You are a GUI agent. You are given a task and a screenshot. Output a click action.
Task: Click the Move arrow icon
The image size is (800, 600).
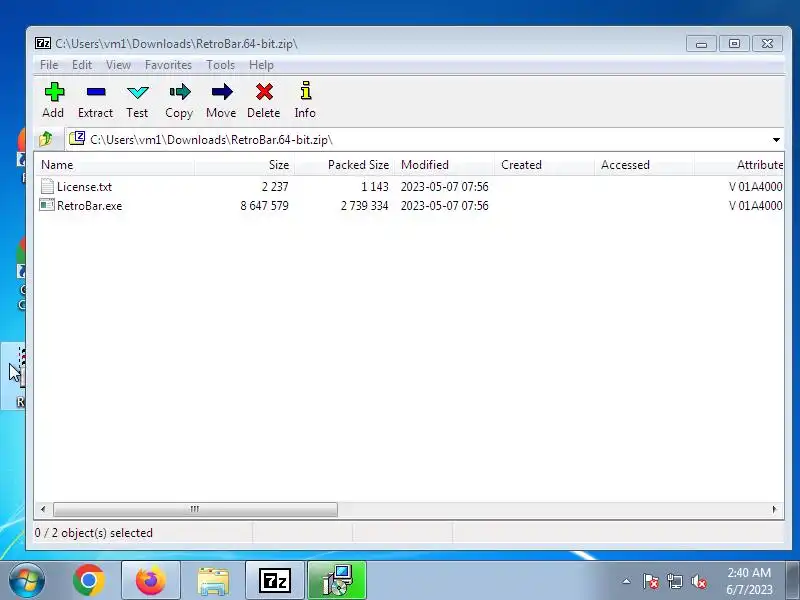pos(221,92)
